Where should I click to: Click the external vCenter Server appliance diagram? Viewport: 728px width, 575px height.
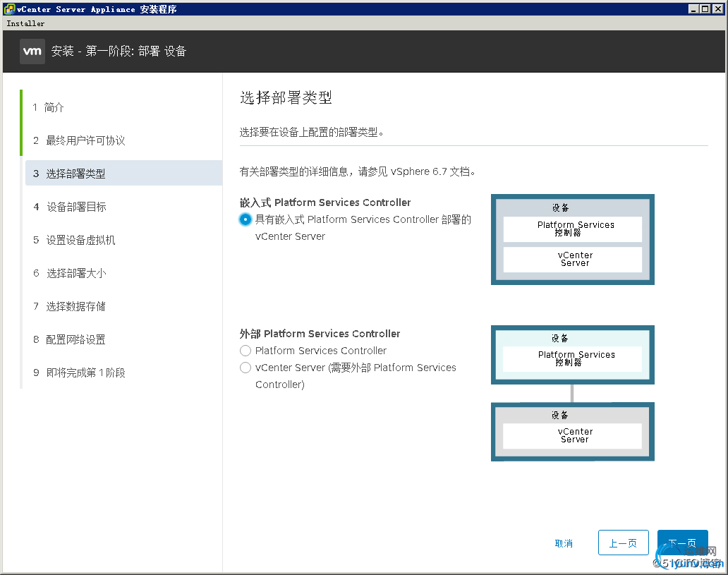[573, 432]
